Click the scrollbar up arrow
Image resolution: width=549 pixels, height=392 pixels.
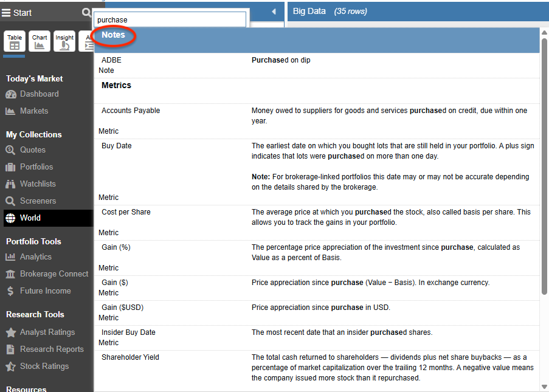coord(544,33)
